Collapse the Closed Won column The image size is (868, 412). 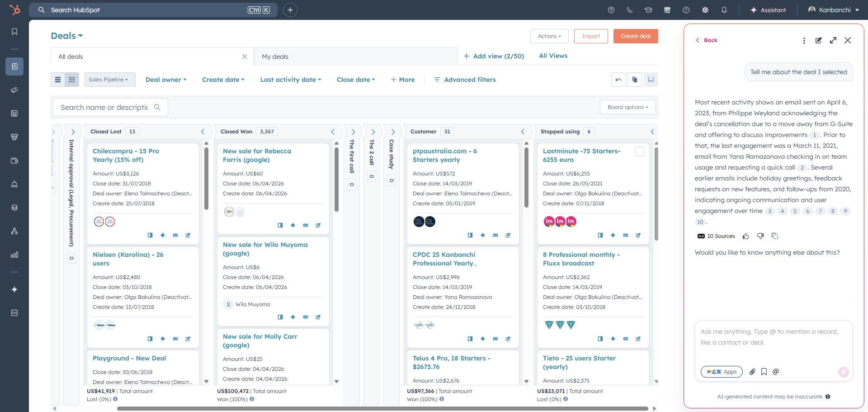click(333, 132)
